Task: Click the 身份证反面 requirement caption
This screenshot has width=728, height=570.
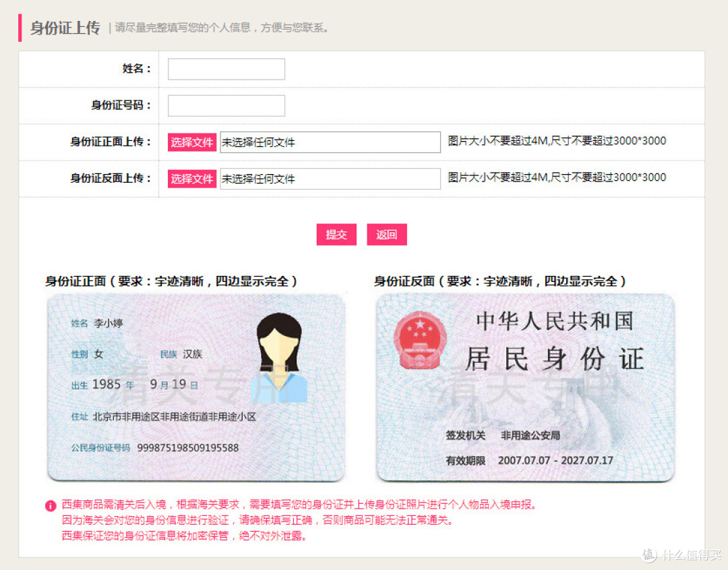Action: pos(500,281)
